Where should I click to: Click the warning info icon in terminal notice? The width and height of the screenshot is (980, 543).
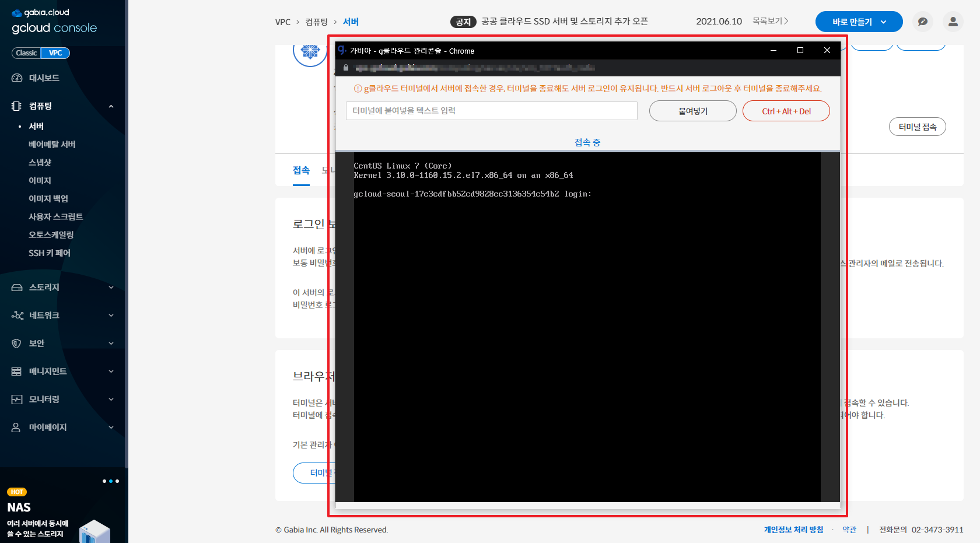click(x=358, y=89)
